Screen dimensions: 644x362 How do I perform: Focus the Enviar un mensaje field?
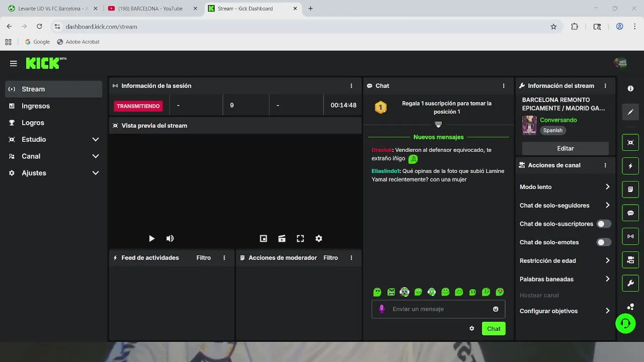[438, 309]
